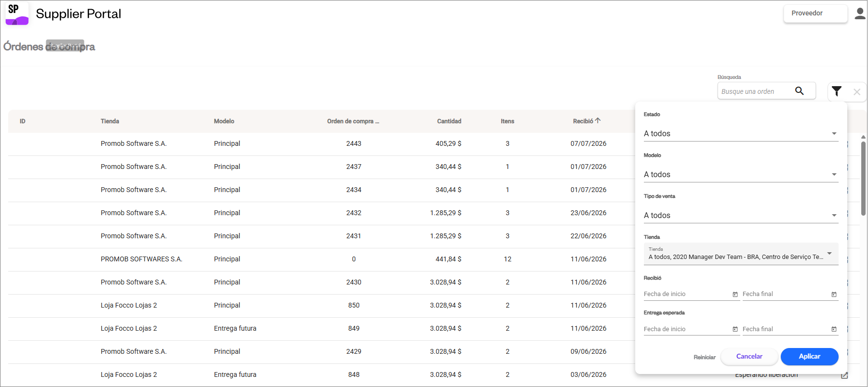Open calendar for Entrega esperada Fecha de inicio
This screenshot has height=387, width=868.
point(735,329)
